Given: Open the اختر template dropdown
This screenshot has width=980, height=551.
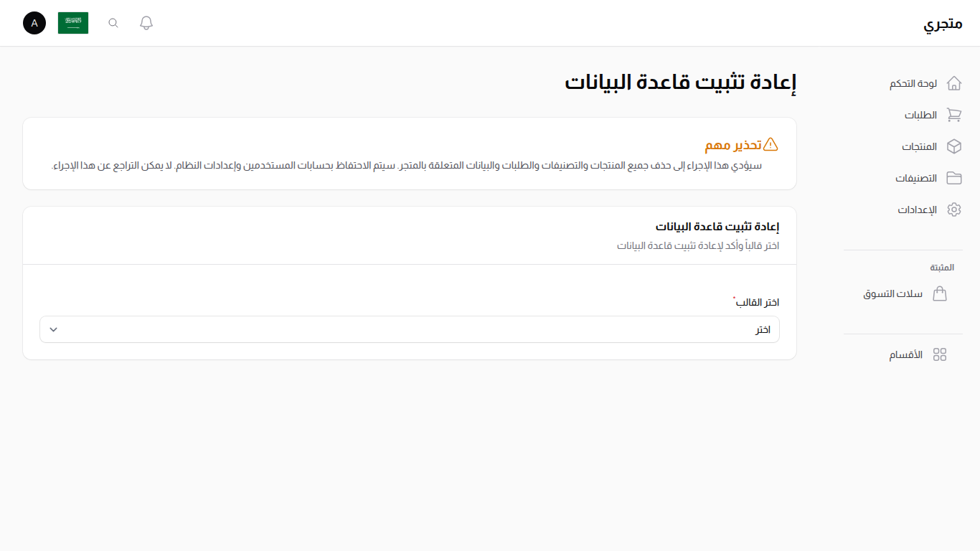Looking at the screenshot, I should 409,329.
